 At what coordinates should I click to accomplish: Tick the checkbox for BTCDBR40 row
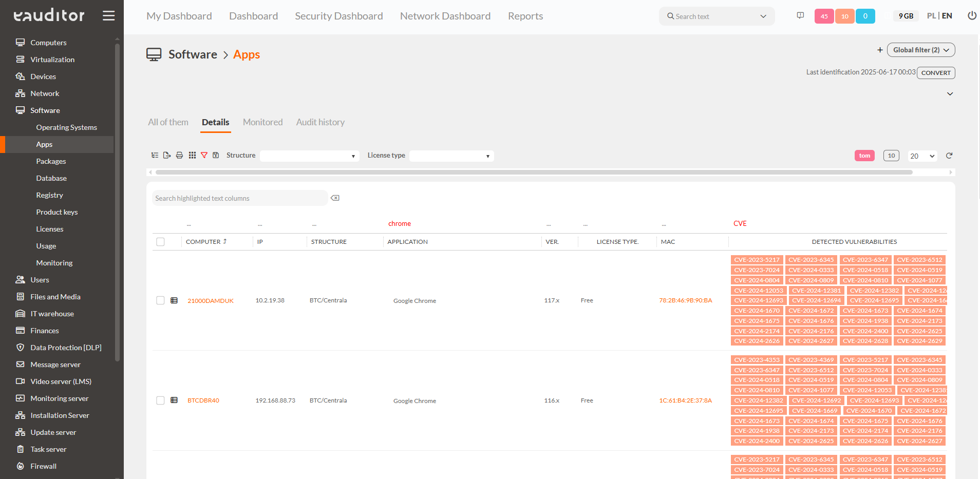160,400
